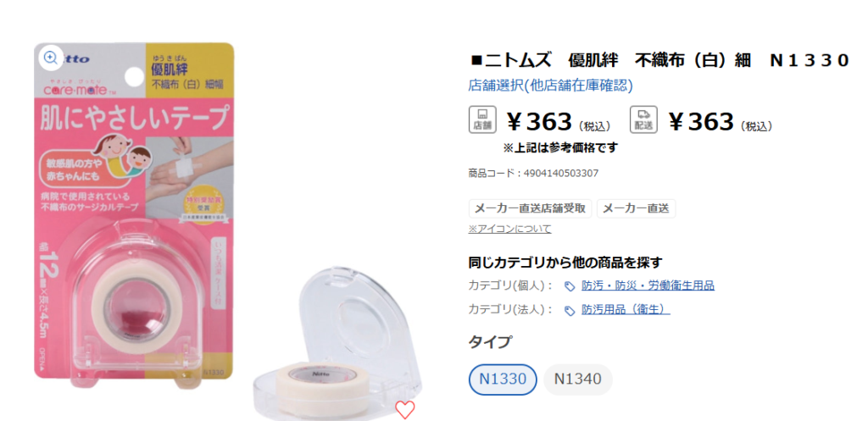Open 店舗選択(他店舗在庫確認) link
868x421 pixels.
tap(550, 86)
